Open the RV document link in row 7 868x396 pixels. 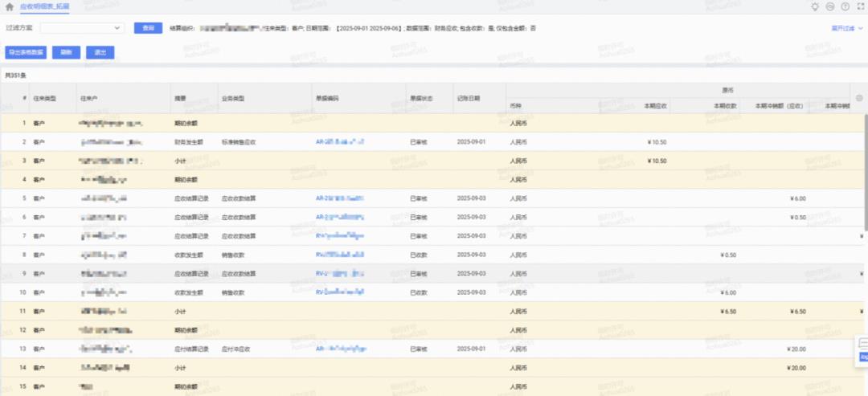pos(339,236)
